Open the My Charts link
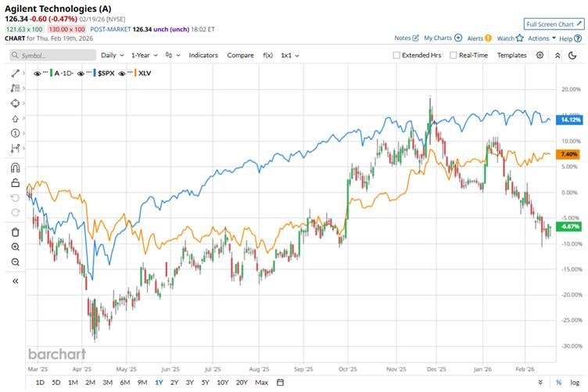Image resolution: width=588 pixels, height=392 pixels. point(438,38)
